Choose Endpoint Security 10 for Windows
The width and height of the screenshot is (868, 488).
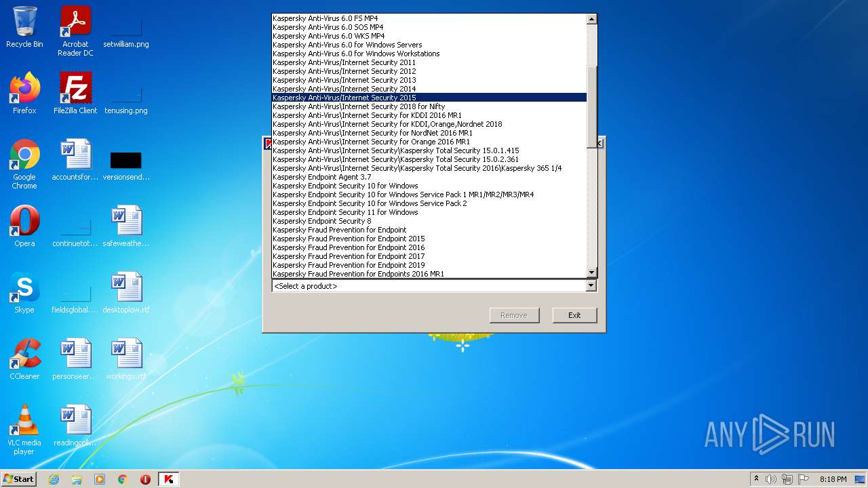coord(429,186)
